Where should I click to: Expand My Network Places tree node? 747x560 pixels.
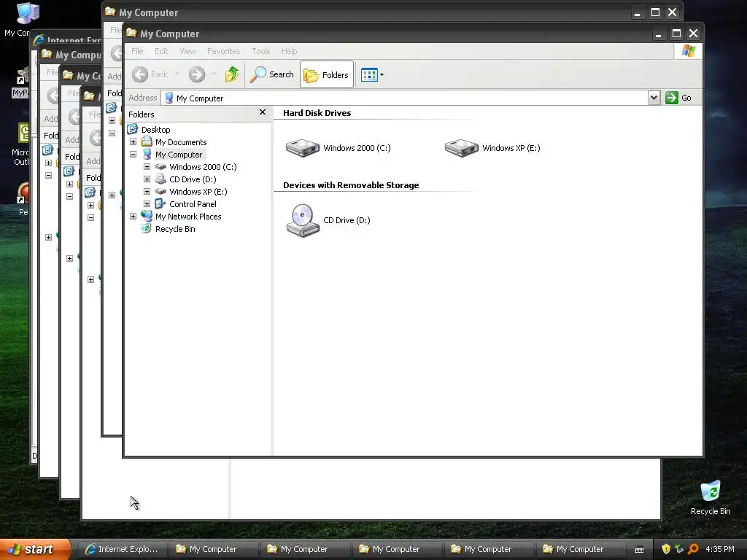point(133,216)
